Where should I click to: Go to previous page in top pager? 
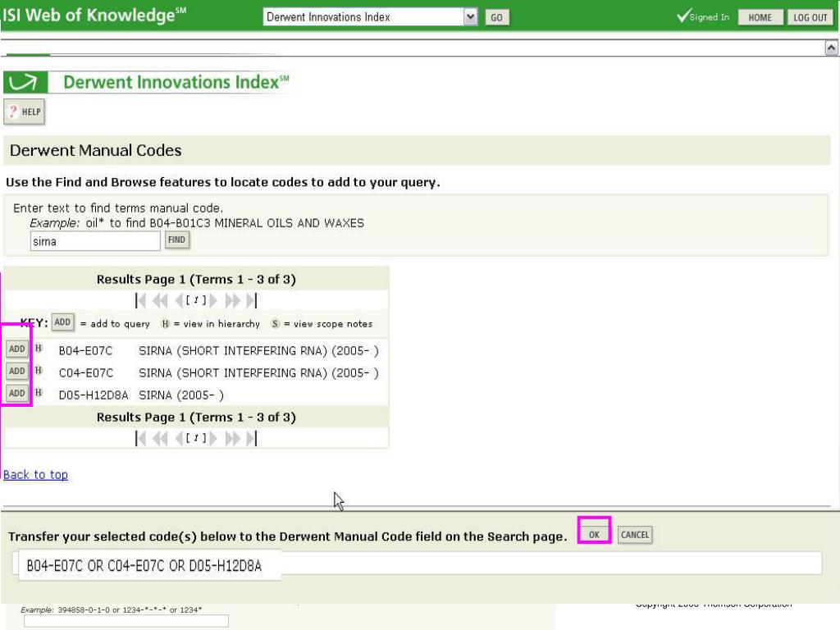[179, 300]
